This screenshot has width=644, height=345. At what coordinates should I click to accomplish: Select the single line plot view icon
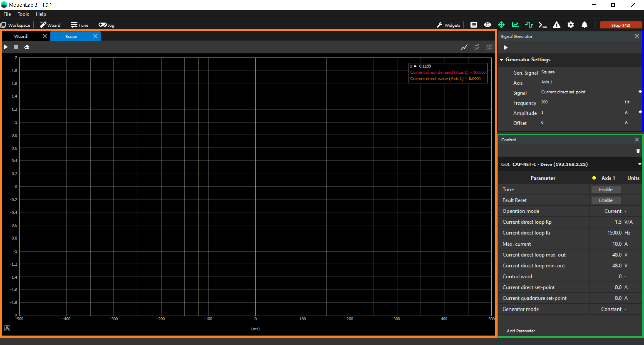(x=464, y=47)
